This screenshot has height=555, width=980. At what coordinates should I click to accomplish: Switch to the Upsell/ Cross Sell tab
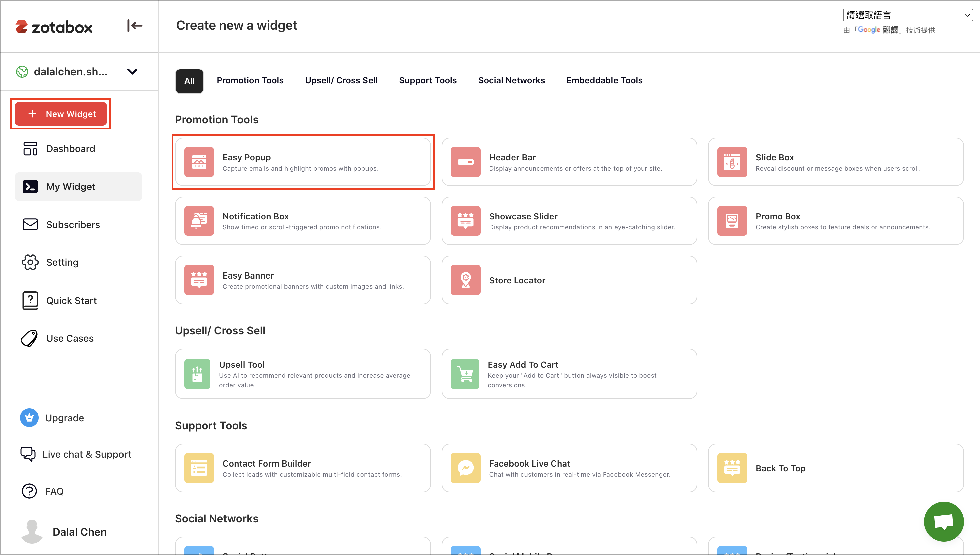(341, 80)
